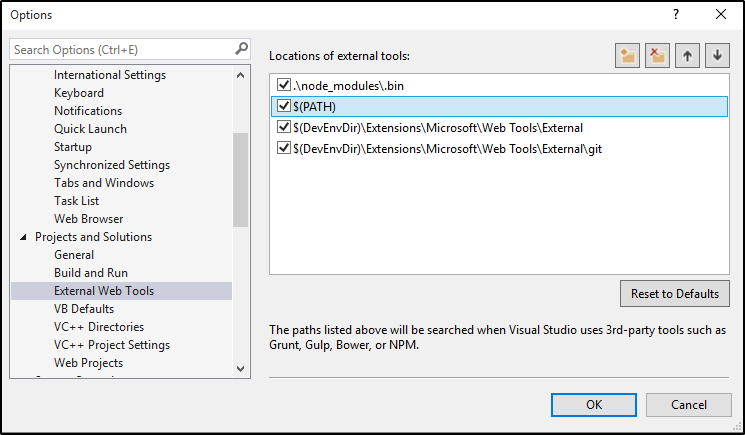Select the Build and Run option page
Viewport: 745px width, 435px height.
(x=91, y=273)
